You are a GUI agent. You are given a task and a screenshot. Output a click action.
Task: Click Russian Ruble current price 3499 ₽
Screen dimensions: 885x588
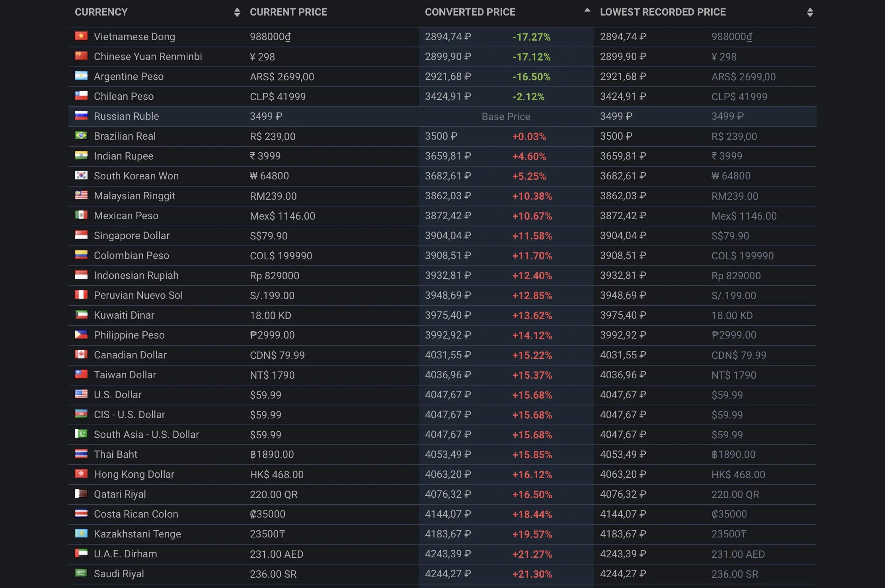coord(266,116)
